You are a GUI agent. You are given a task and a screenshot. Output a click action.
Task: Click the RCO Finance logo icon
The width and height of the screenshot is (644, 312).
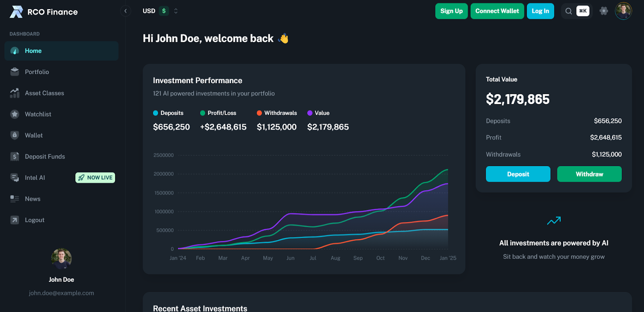16,12
